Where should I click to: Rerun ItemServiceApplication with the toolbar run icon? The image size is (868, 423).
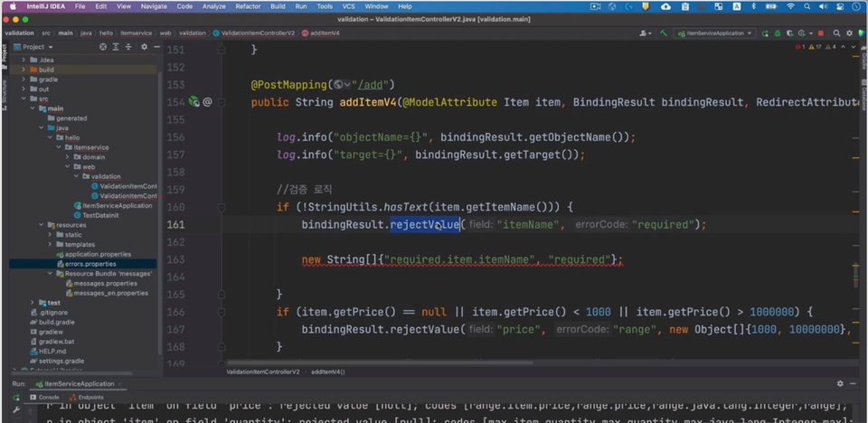765,33
